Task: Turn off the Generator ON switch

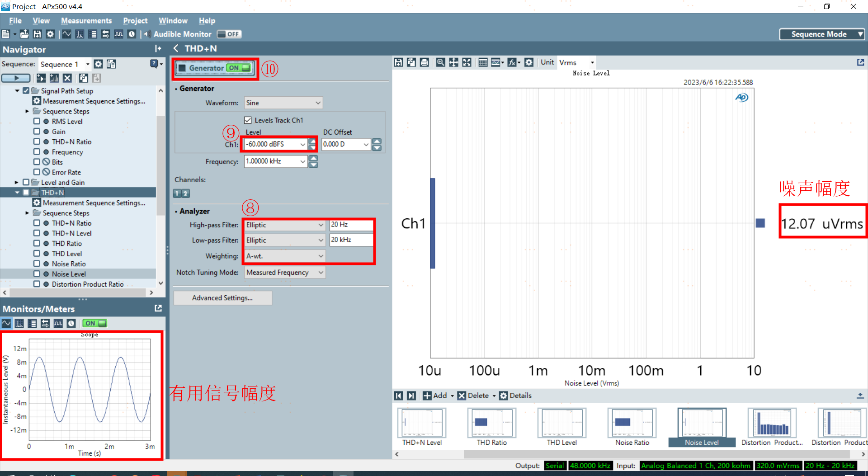Action: [x=238, y=68]
